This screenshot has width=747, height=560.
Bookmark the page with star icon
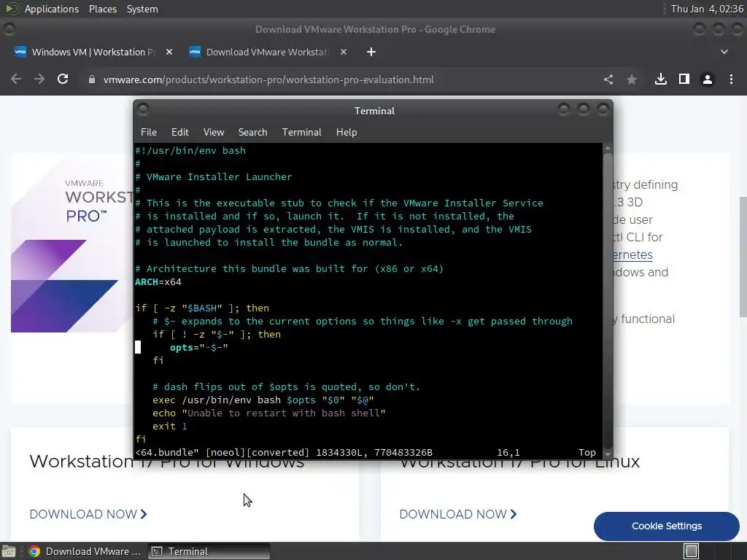tap(632, 79)
